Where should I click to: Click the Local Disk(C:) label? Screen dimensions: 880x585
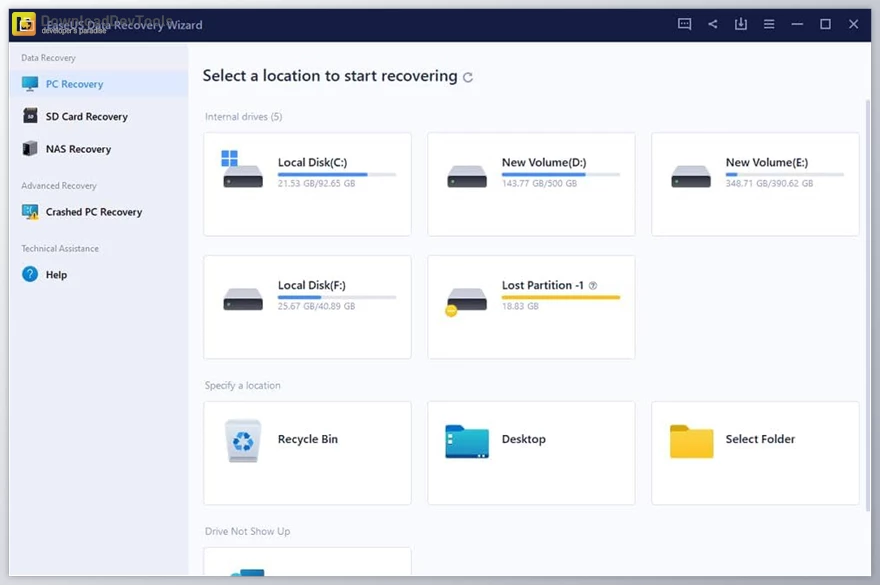[313, 162]
